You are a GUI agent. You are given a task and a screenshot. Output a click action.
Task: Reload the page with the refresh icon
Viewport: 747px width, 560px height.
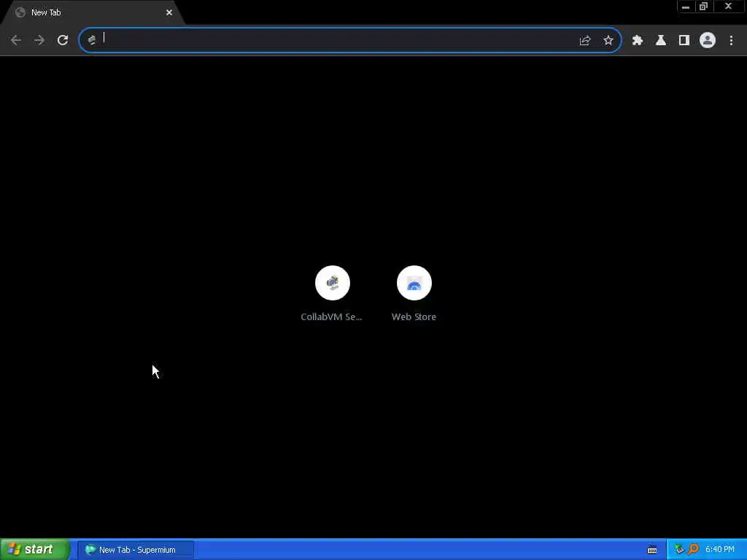63,41
